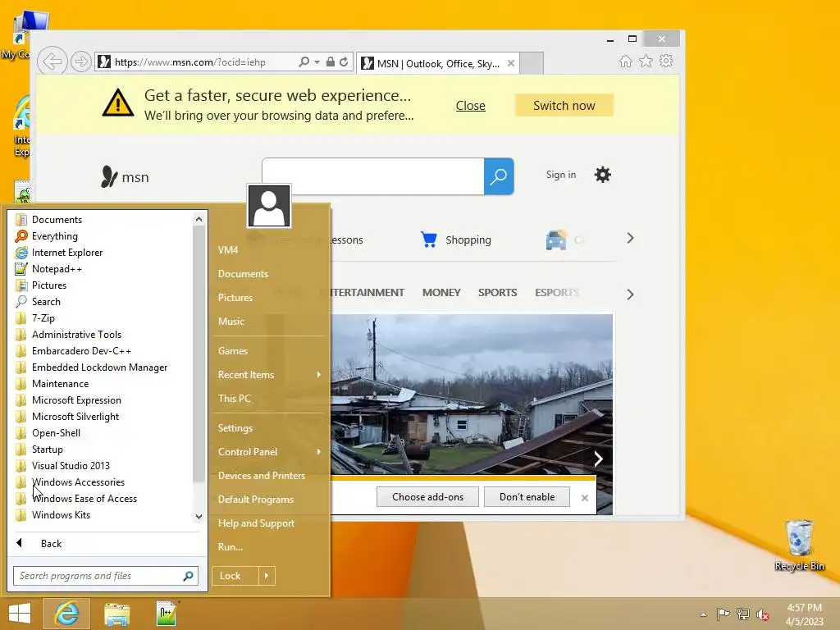This screenshot has width=840, height=630.
Task: Click the muted volume speaker tray icon
Action: 763,614
